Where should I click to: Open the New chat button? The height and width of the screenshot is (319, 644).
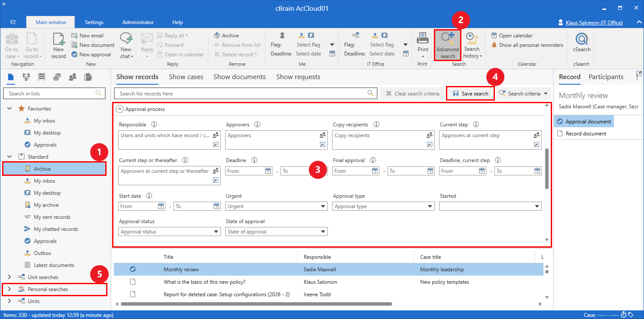126,45
